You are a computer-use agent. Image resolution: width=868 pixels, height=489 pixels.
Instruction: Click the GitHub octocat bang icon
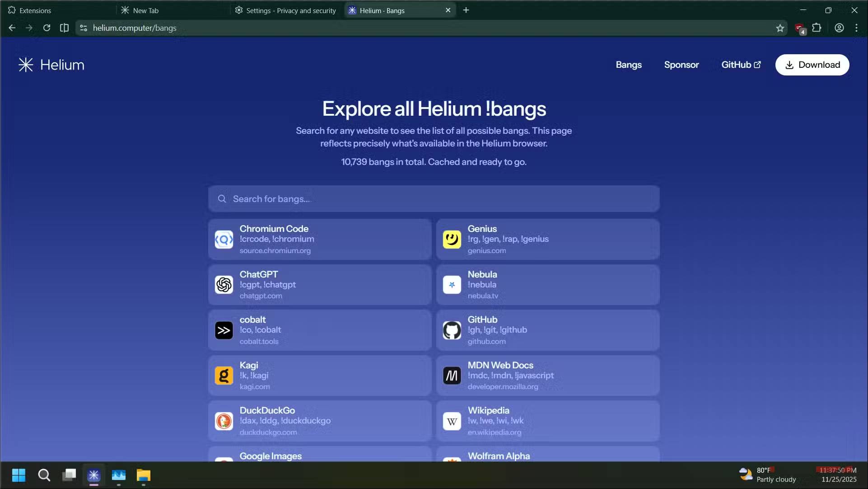pos(452,330)
